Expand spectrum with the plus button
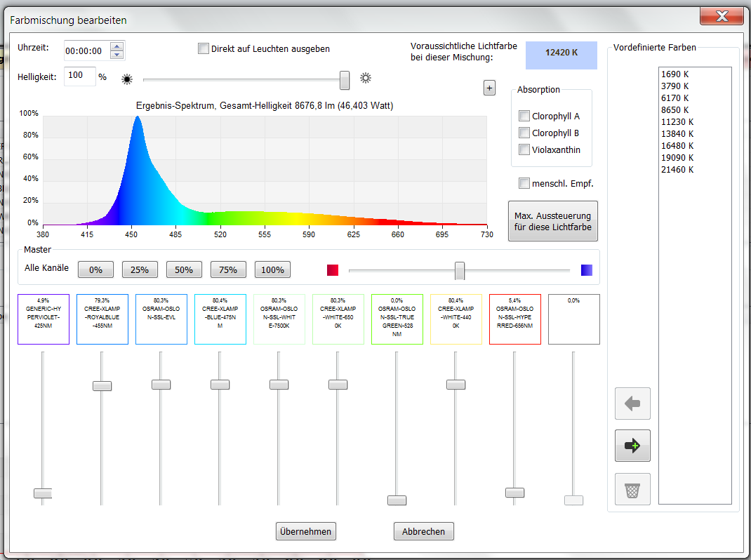The height and width of the screenshot is (560, 751). coord(489,88)
